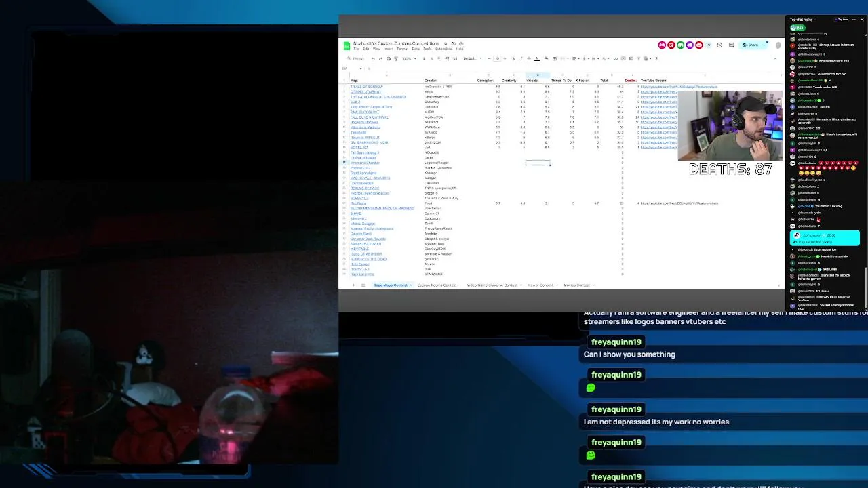Viewport: 868px width, 488px height.
Task: Star the Custom Zombies Competitions spreadsheet
Action: coord(446,43)
